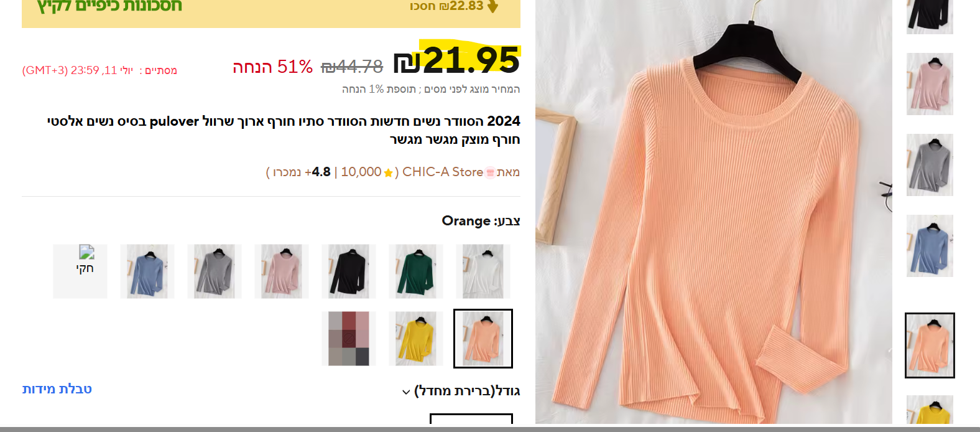Click the savings down arrow icon in banner
The width and height of the screenshot is (980, 432).
pyautogui.click(x=492, y=6)
